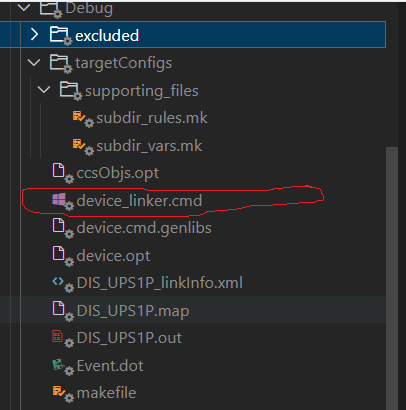Click the subdir_vars.mk makefile icon
The height and width of the screenshot is (410, 406).
(82, 147)
